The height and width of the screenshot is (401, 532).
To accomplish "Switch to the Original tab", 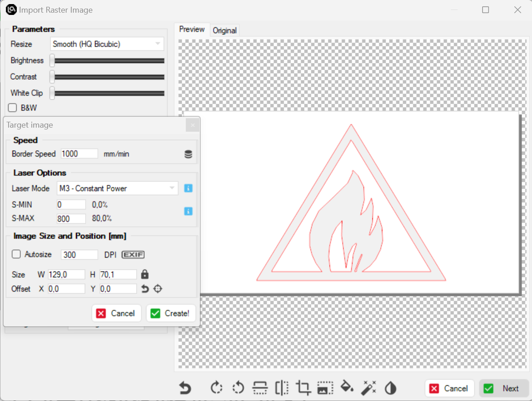I will click(224, 30).
